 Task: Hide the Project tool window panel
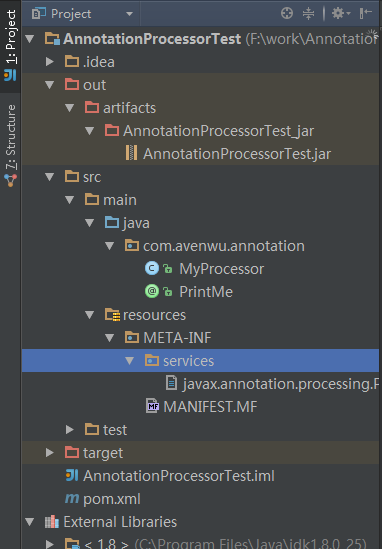click(x=366, y=13)
